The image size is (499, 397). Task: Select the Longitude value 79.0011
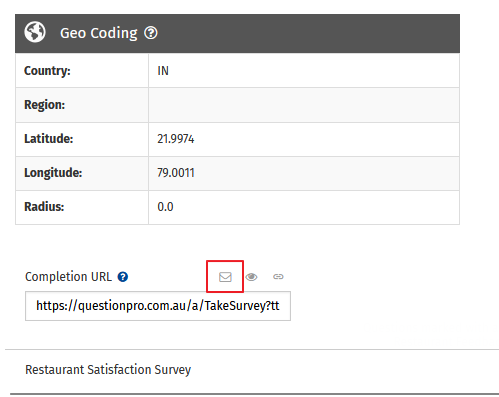[x=176, y=173]
